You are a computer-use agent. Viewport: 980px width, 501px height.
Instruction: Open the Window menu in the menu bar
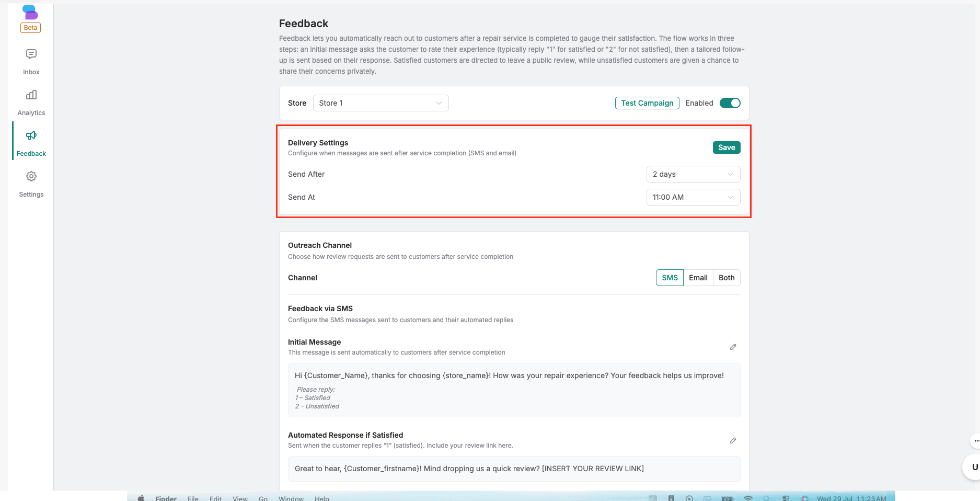click(291, 498)
